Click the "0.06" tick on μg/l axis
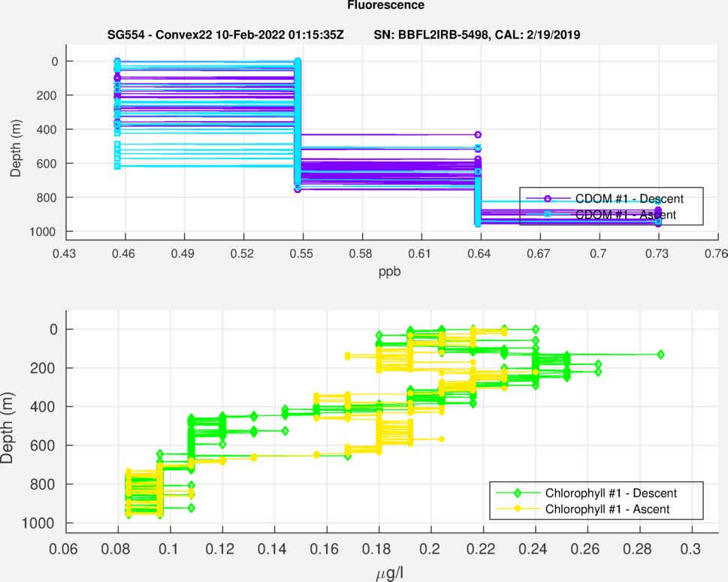Viewport: 728px width, 582px height. [64, 549]
